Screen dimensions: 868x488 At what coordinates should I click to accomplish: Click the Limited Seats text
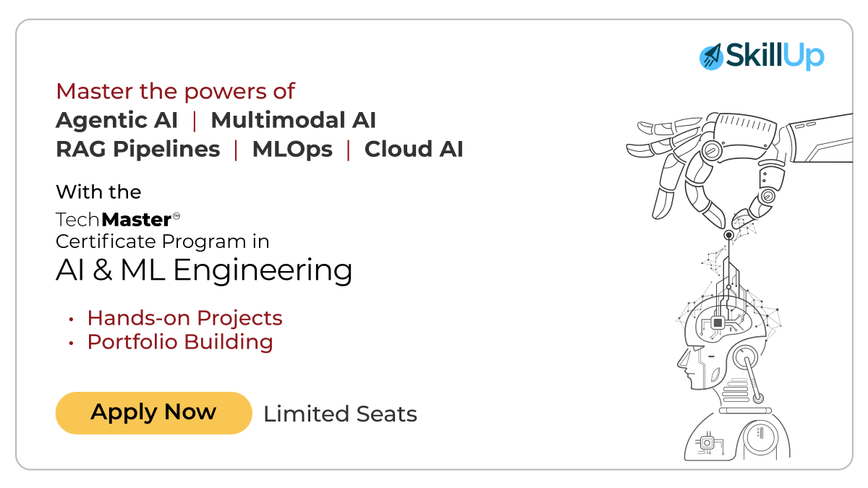click(340, 414)
